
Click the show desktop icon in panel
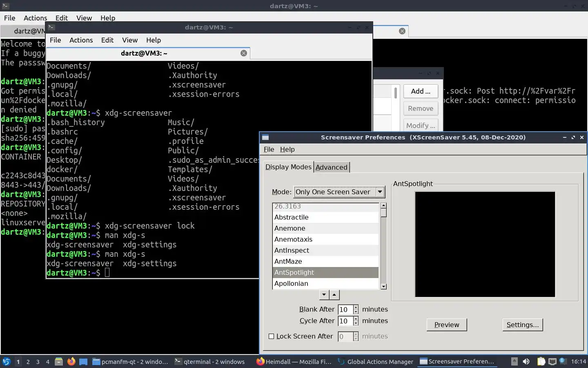click(x=83, y=361)
